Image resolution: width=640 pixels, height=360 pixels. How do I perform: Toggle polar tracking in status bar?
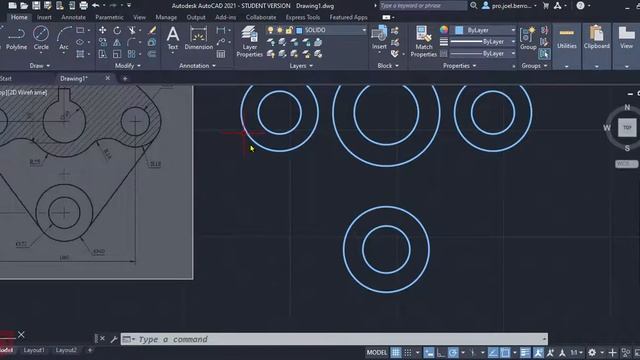pyautogui.click(x=453, y=352)
